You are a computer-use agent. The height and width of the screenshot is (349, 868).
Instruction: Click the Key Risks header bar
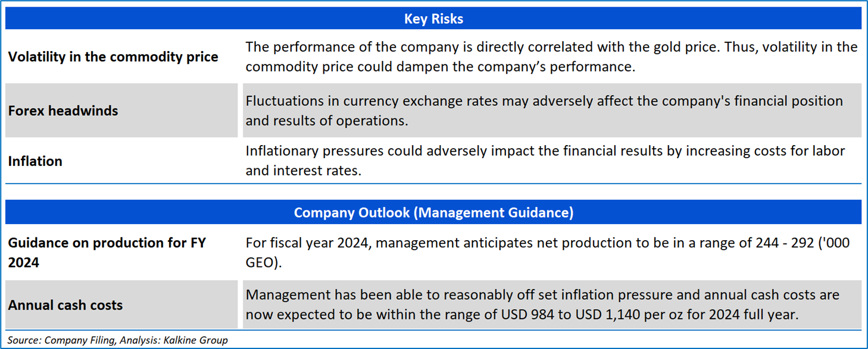pyautogui.click(x=433, y=19)
